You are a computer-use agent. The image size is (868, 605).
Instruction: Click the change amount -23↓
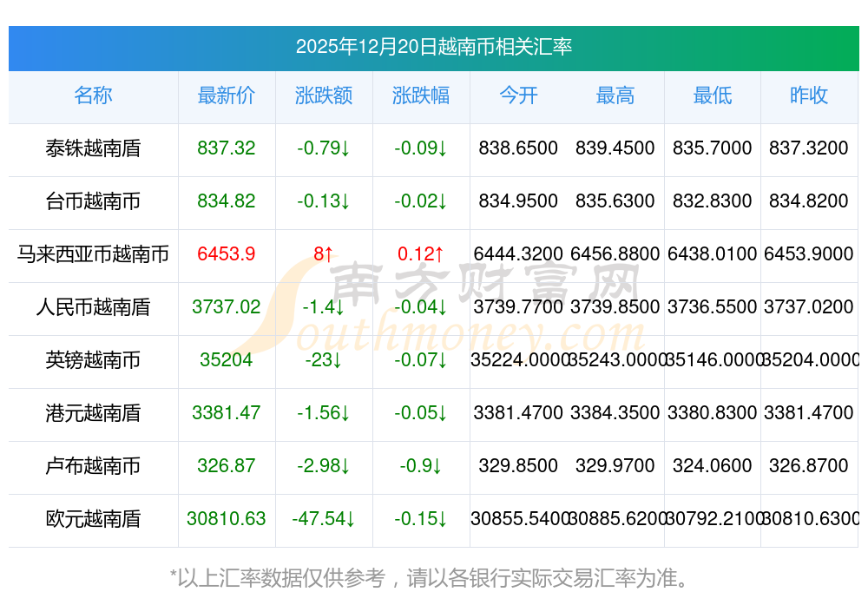coord(323,360)
